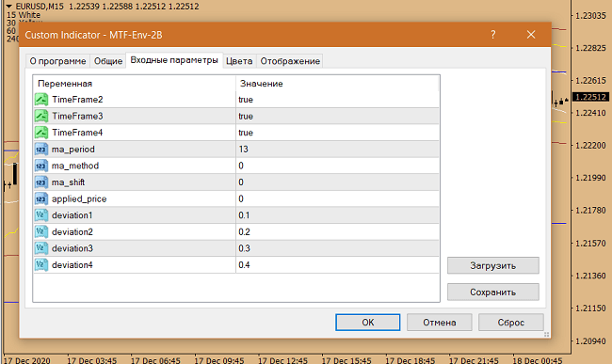This screenshot has width=612, height=364.
Task: Select the TimeFrame3 variable name
Action: tap(77, 116)
